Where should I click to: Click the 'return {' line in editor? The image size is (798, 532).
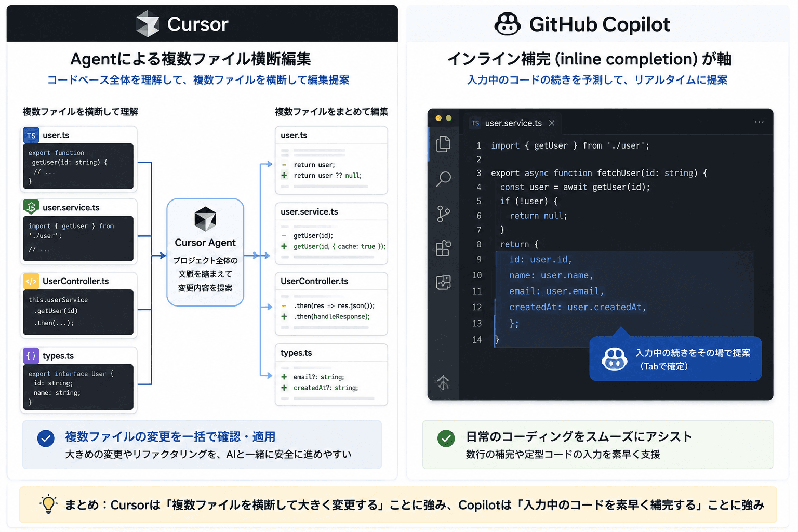tap(520, 244)
